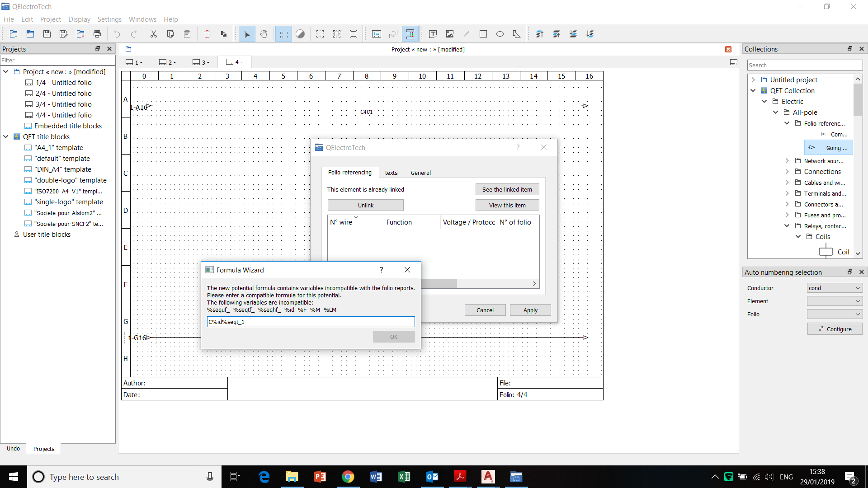Open the Settings menu
The height and width of the screenshot is (488, 868).
coord(109,19)
